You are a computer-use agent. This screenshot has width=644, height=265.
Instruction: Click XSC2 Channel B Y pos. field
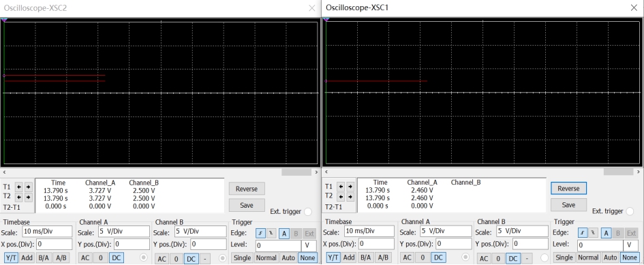pyautogui.click(x=209, y=244)
